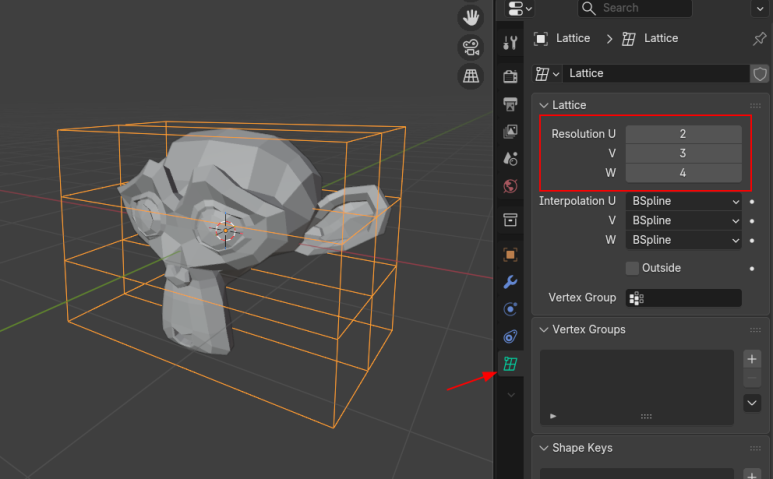Image resolution: width=773 pixels, height=479 pixels.
Task: Open vertex group specials dropdown arrow
Action: tap(752, 403)
